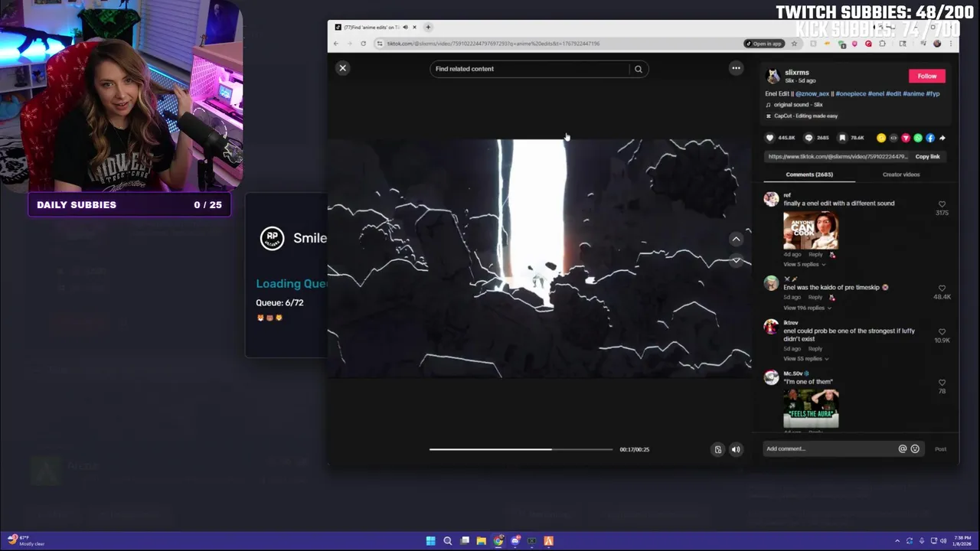Toggle the picture-in-picture mini player icon
Viewport: 980px width, 551px height.
click(718, 449)
